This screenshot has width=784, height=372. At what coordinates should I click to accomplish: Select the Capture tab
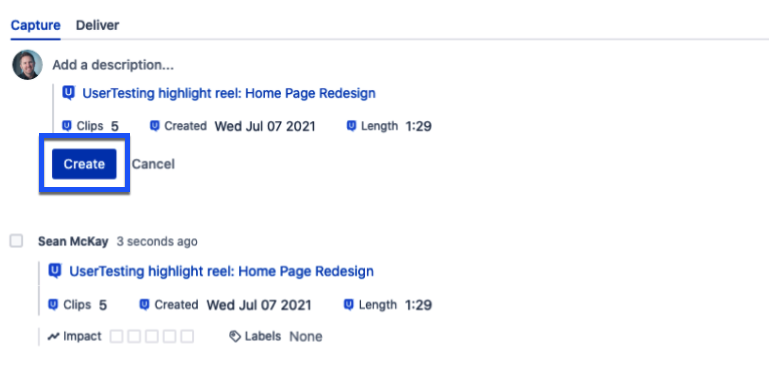[x=36, y=25]
